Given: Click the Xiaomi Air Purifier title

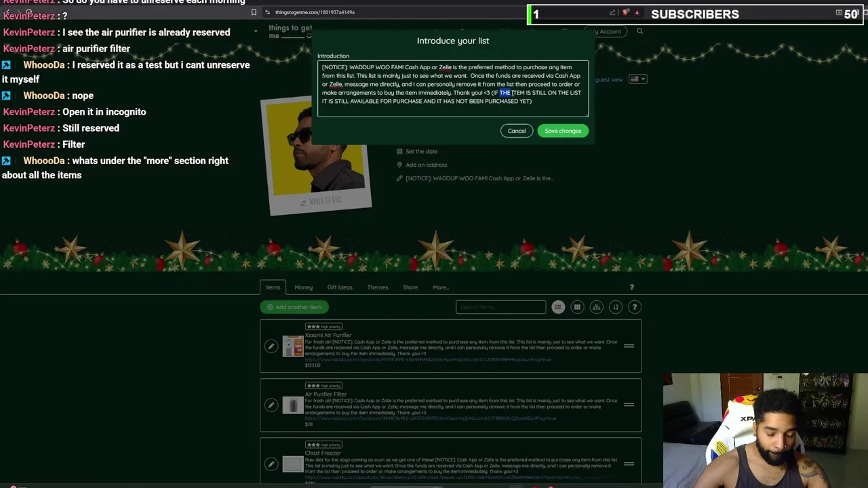Looking at the screenshot, I should tap(328, 335).
